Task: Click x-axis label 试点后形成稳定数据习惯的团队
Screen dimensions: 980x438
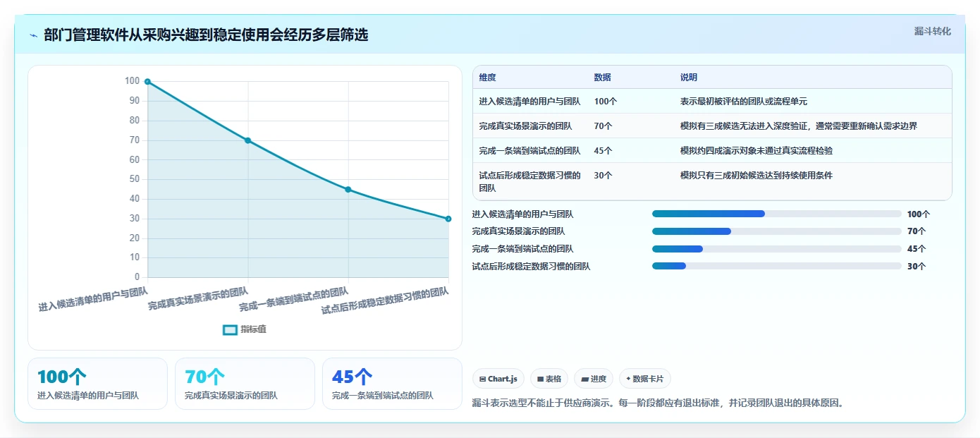Action: pos(385,300)
